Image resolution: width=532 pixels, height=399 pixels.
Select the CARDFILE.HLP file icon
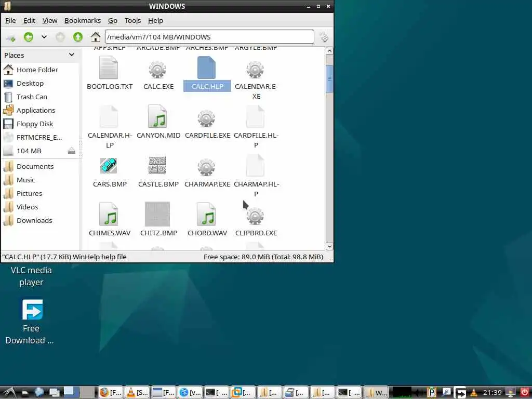[255, 117]
